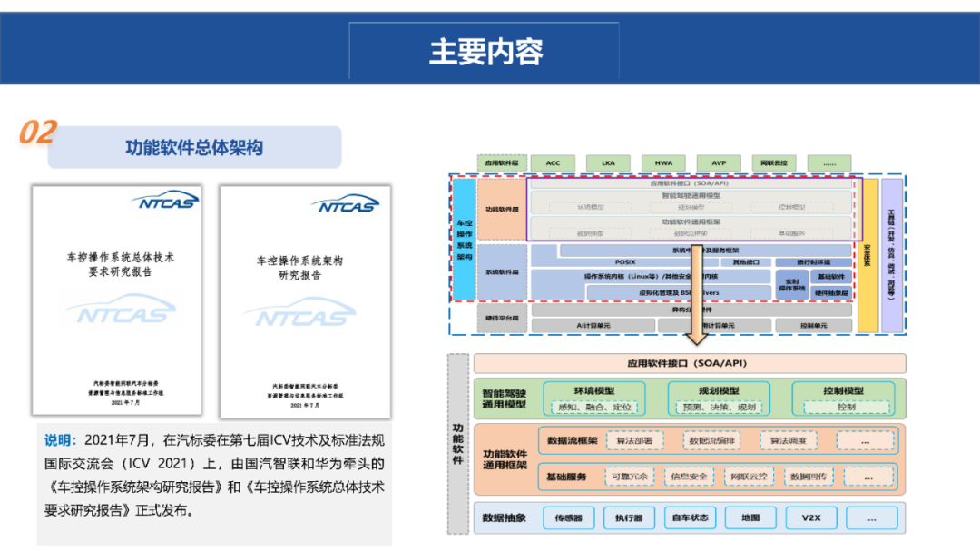
Task: Click the 控制模型 box
Action: pos(843,391)
